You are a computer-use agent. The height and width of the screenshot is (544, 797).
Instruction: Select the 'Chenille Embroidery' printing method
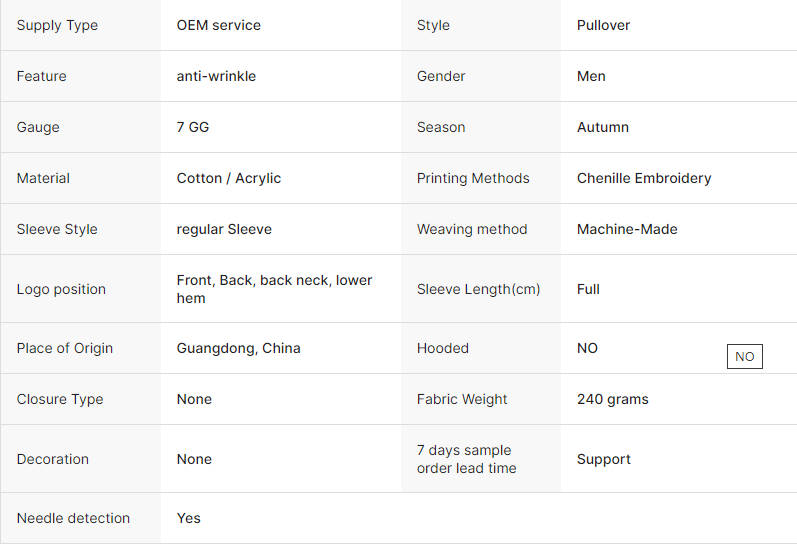(x=644, y=178)
